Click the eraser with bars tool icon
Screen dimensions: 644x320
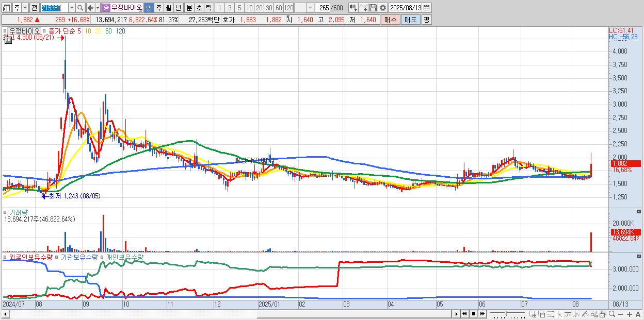tap(594, 314)
